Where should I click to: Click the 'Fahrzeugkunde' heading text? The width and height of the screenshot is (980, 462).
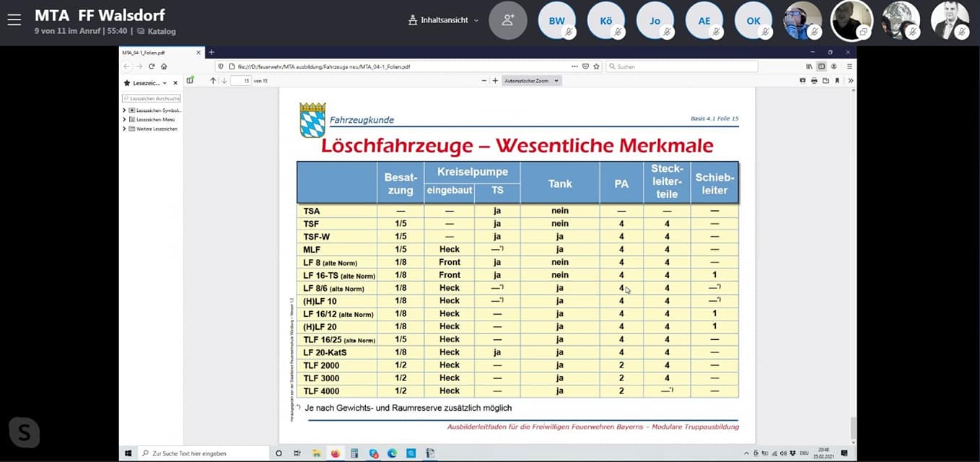362,120
